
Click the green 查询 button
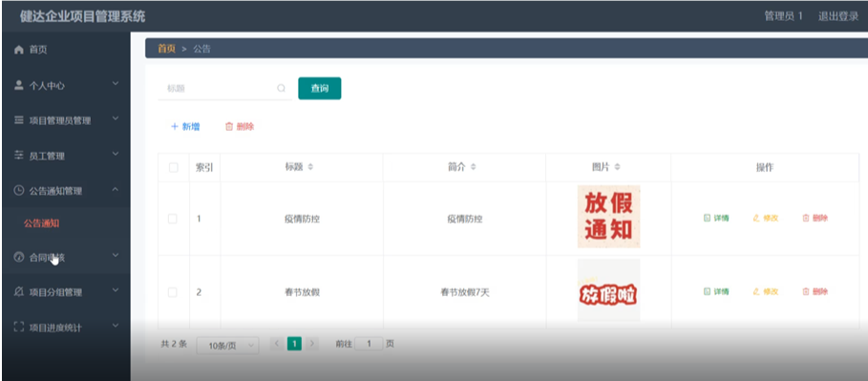pyautogui.click(x=319, y=88)
